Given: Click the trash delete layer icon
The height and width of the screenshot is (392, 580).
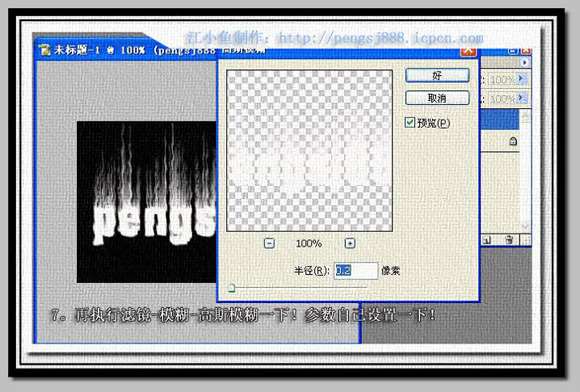Looking at the screenshot, I should tap(509, 240).
